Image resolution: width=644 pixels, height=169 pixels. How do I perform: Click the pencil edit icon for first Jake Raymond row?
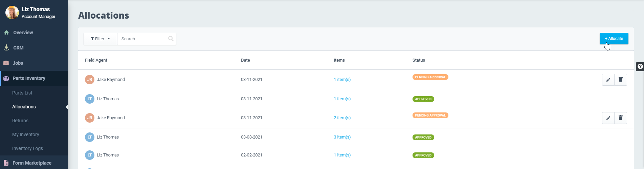click(608, 80)
